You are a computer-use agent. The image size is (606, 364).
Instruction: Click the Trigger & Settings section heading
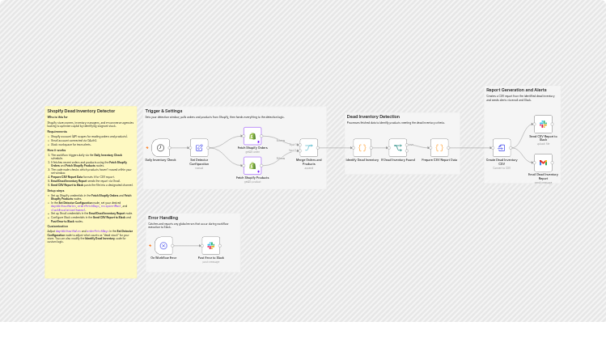pos(163,111)
